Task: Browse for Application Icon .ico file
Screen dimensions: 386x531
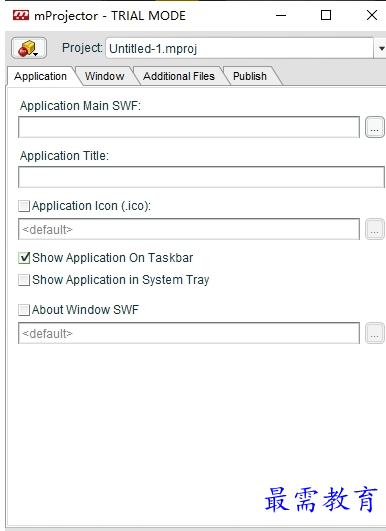Action: click(374, 229)
